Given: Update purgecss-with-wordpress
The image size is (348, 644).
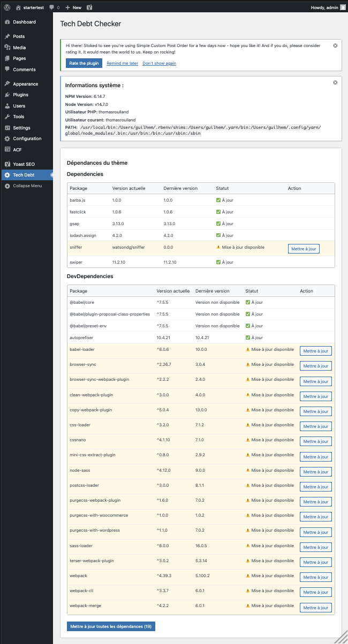Looking at the screenshot, I should coord(315,532).
